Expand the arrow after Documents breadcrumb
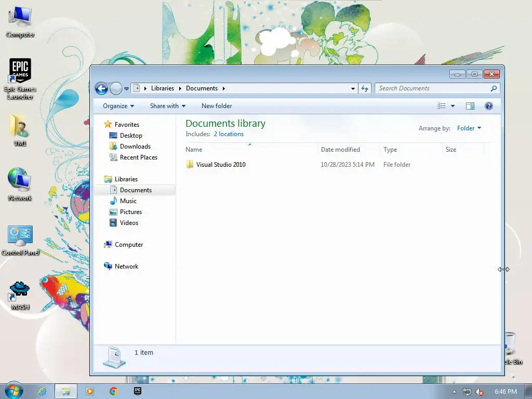This screenshot has width=532, height=399. point(223,88)
